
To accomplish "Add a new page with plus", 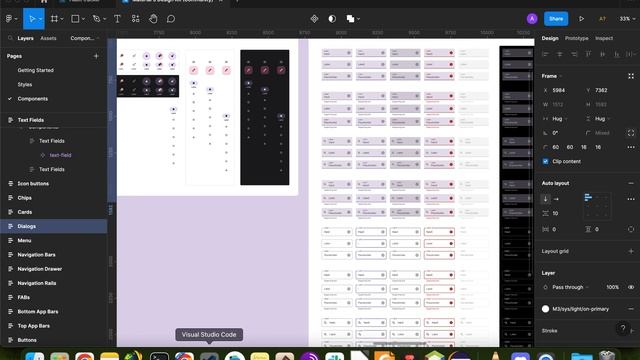I will pos(96,56).
